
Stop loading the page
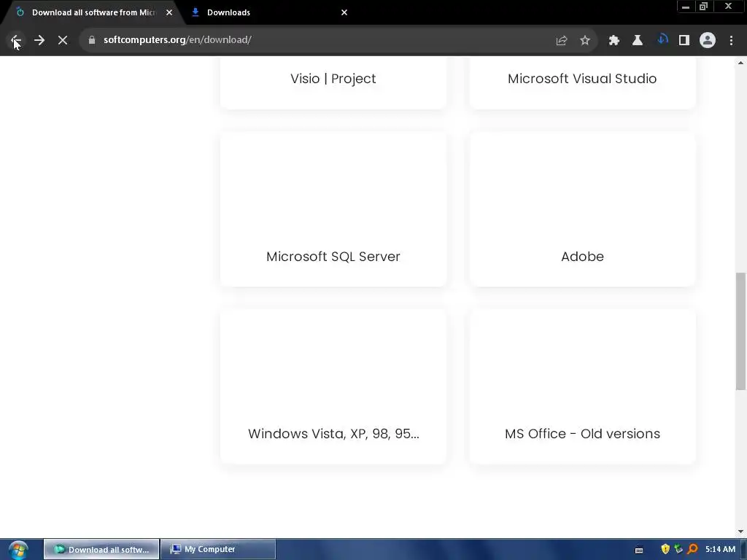pyautogui.click(x=63, y=40)
